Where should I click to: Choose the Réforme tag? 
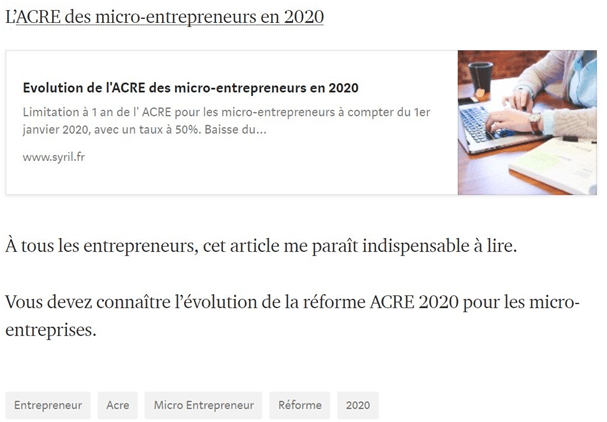coord(300,405)
